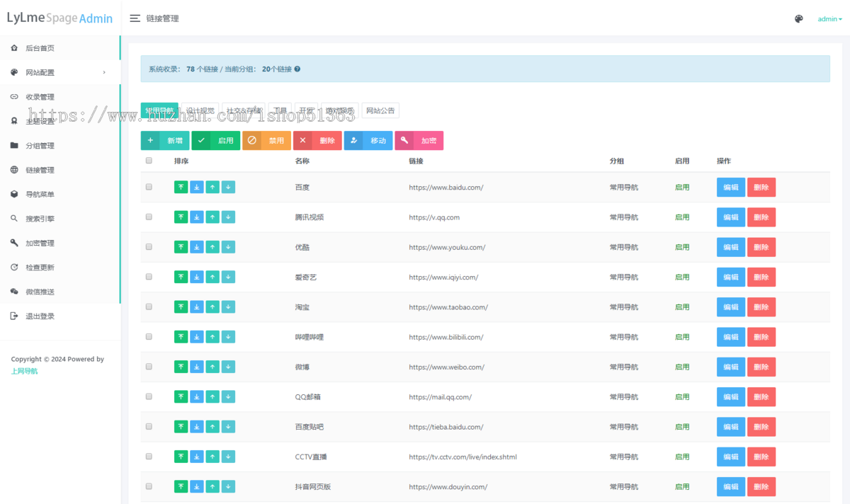Screen dimensions: 850x504
Task: Delete the CCTV直播 link row
Action: (761, 457)
